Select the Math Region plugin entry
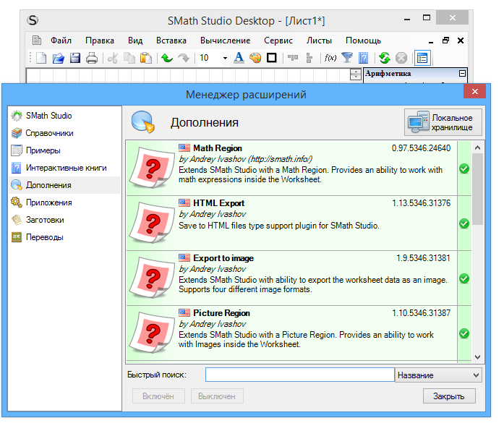This screenshot has height=431, width=504. pos(299,168)
